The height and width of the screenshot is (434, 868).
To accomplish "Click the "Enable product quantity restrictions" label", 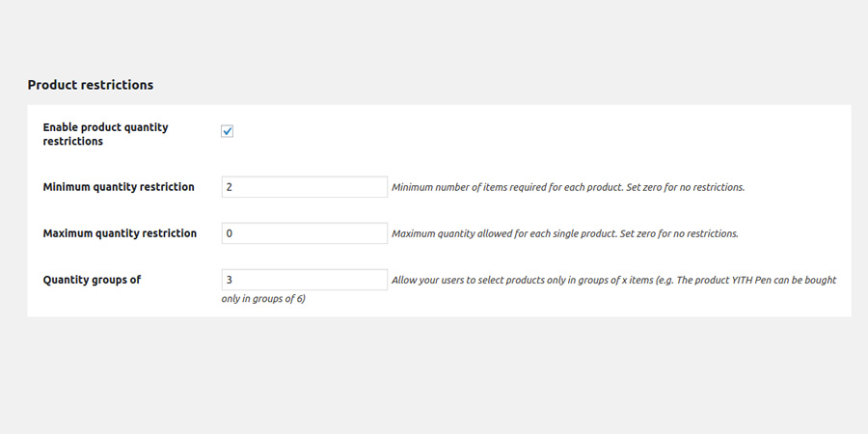I will point(105,134).
